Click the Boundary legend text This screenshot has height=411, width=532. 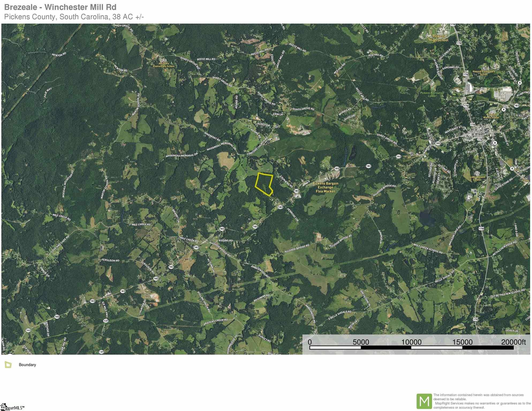coord(27,365)
